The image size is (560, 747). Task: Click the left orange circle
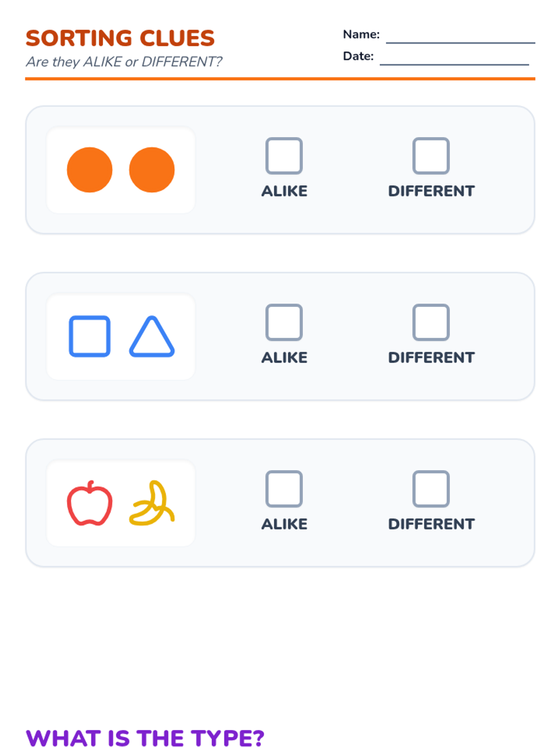[90, 170]
